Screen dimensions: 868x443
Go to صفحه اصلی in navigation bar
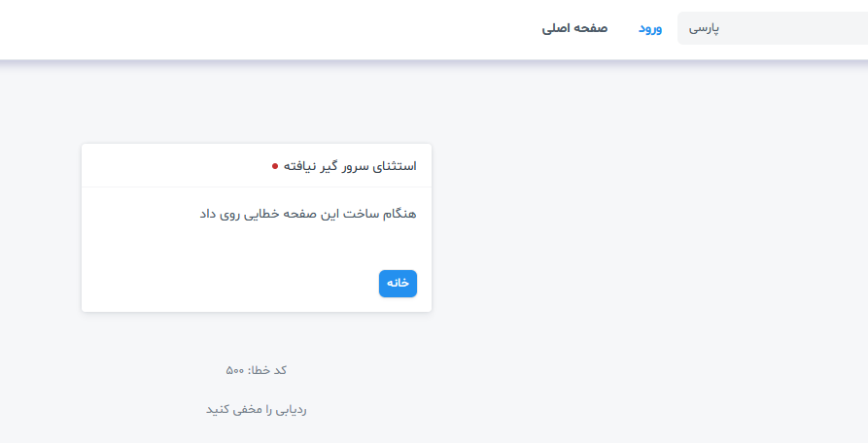coord(574,28)
